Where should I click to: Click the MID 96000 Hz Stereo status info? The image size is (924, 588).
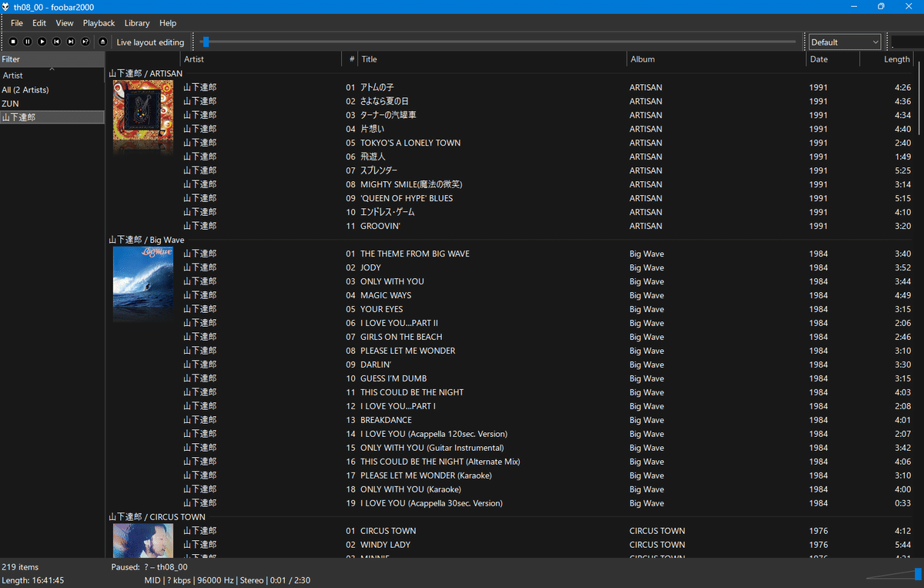pyautogui.click(x=227, y=580)
